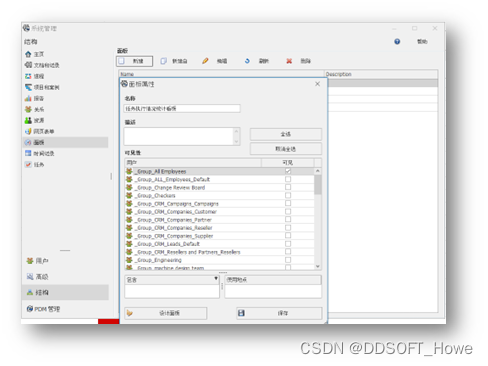Image resolution: width=488 pixels, height=366 pixels.
Task: Click the Select All (全选) button
Action: point(286,134)
